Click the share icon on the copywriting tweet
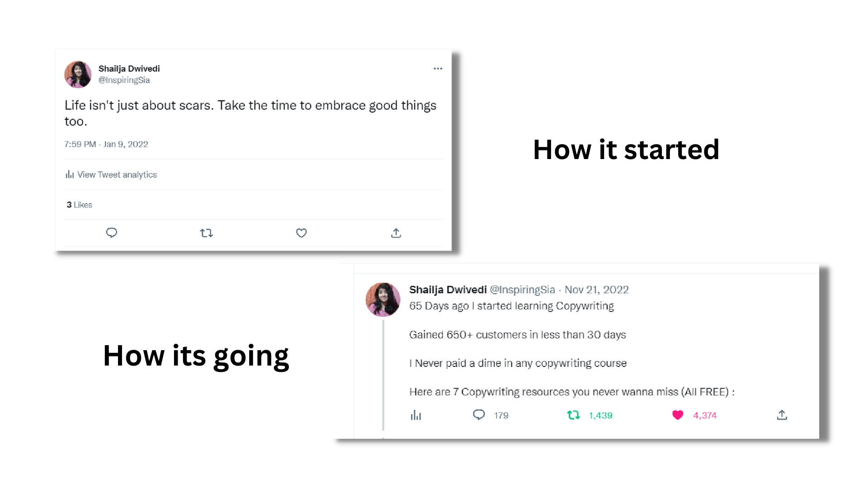Viewport: 868px width, 488px height. [x=782, y=415]
